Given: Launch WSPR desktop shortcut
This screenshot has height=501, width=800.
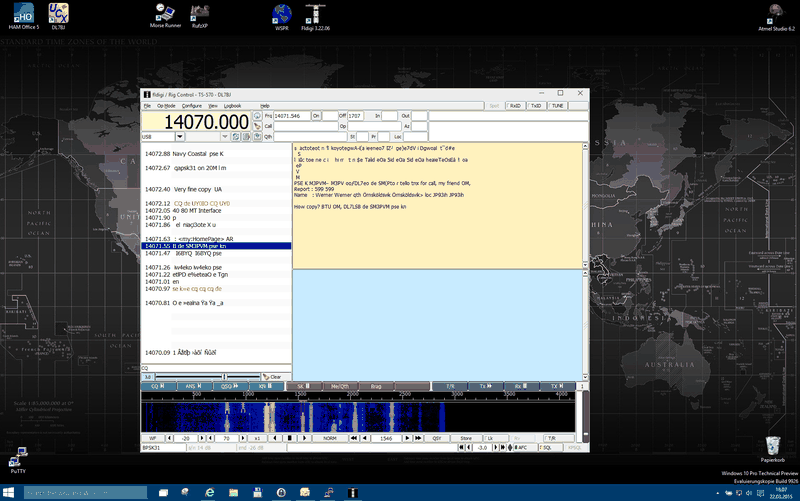Looking at the screenshot, I should pyautogui.click(x=282, y=17).
